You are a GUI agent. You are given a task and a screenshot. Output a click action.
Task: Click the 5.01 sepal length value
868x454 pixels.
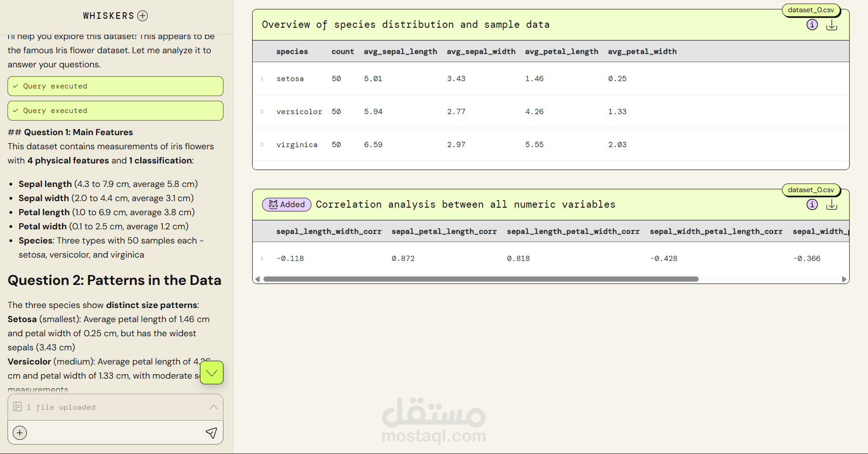pos(373,79)
